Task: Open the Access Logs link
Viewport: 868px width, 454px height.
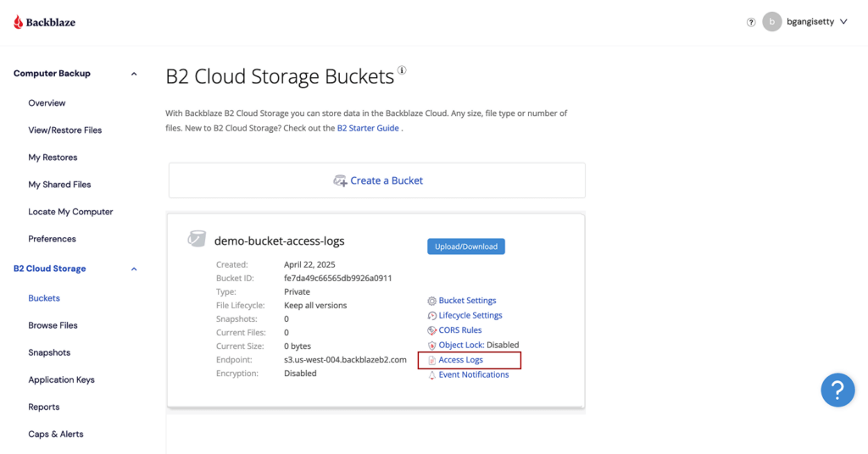Action: point(460,360)
